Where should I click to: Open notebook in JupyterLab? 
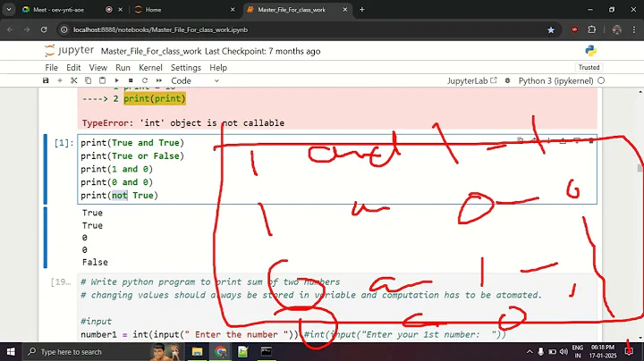(x=472, y=80)
